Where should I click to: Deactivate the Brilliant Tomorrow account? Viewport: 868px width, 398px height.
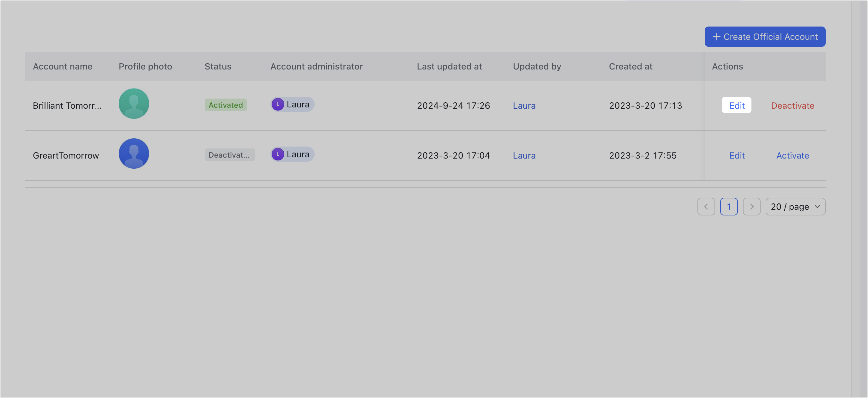point(793,106)
